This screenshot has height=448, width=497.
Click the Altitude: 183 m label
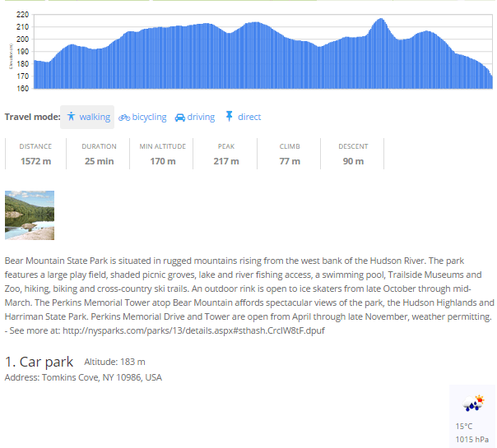click(x=114, y=363)
